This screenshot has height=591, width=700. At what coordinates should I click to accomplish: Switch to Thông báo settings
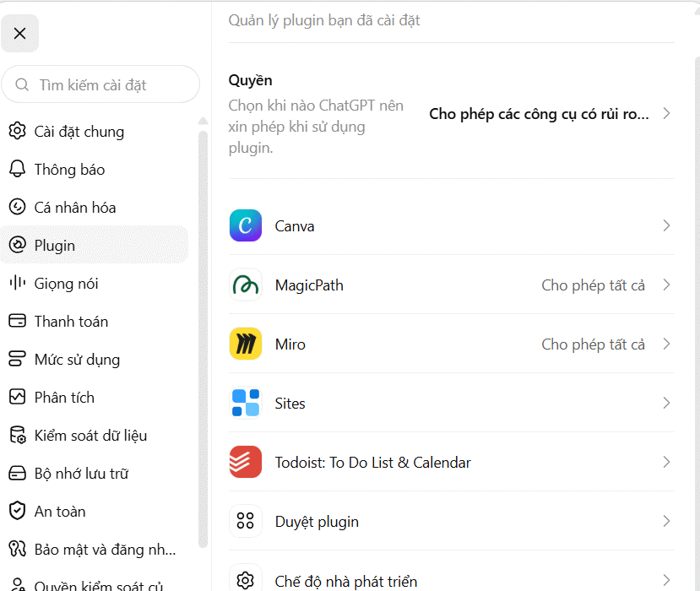coord(95,169)
